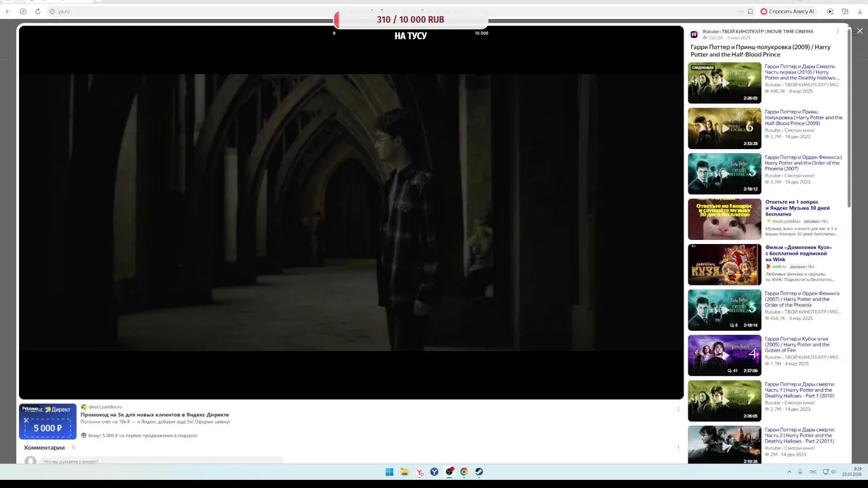Open Фильм «Домовенок Кузя» ad title
Viewport: 868px width, 488px height.
tap(798, 253)
